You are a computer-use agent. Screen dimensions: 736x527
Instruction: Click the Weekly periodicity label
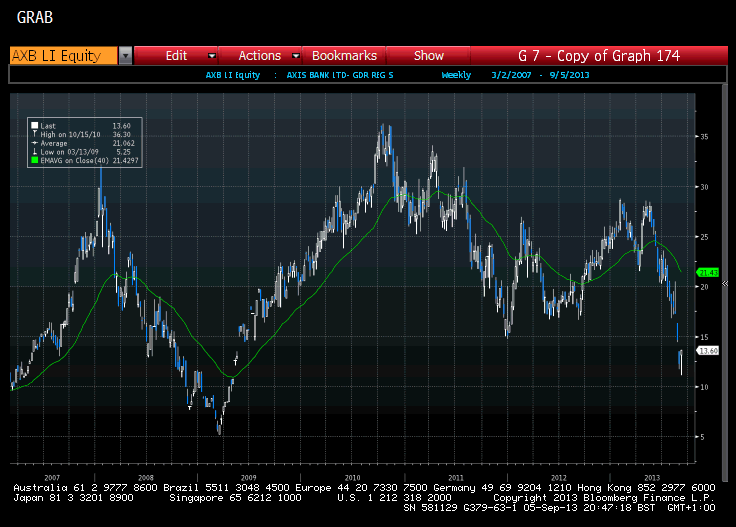coord(456,75)
